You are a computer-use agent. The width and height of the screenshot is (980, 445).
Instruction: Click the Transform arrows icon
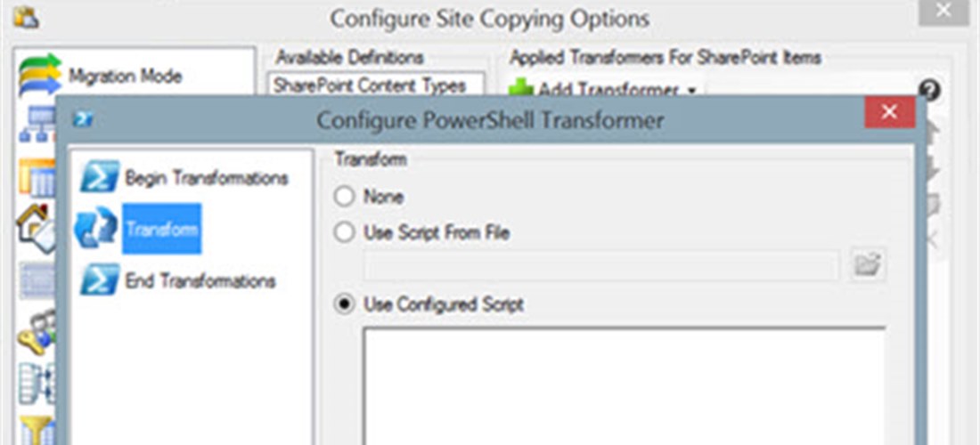click(x=95, y=229)
